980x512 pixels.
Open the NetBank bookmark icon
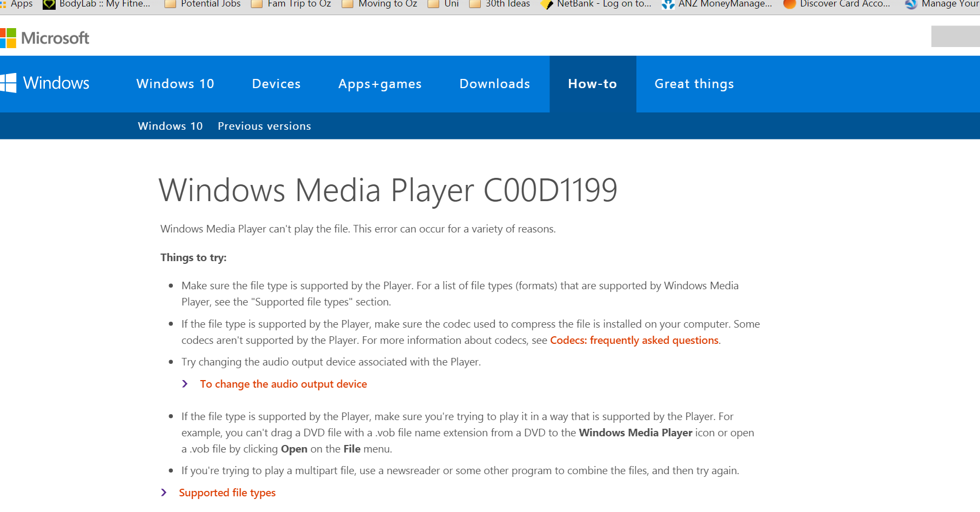click(x=547, y=4)
